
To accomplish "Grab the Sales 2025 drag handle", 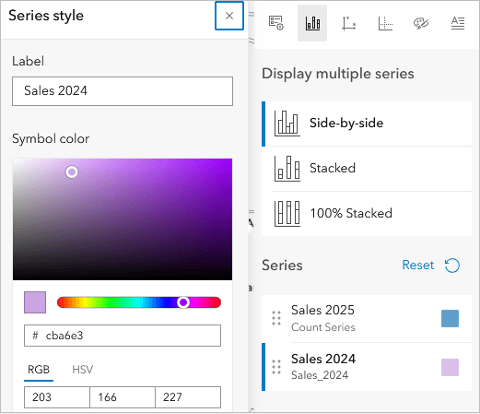I will pyautogui.click(x=276, y=318).
